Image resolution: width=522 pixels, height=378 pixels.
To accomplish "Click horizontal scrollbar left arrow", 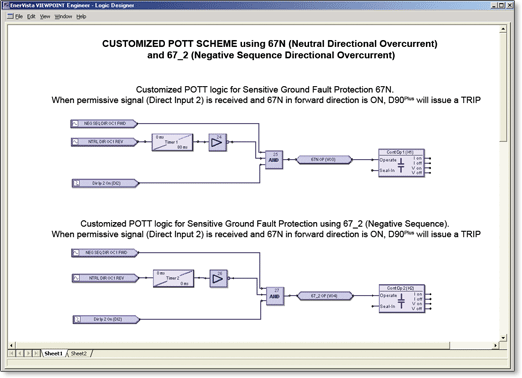I will [12, 345].
